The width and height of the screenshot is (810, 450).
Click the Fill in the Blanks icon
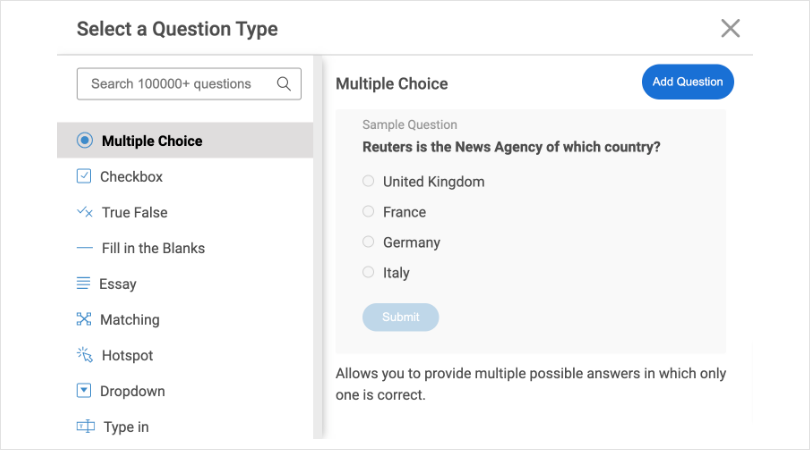click(85, 248)
